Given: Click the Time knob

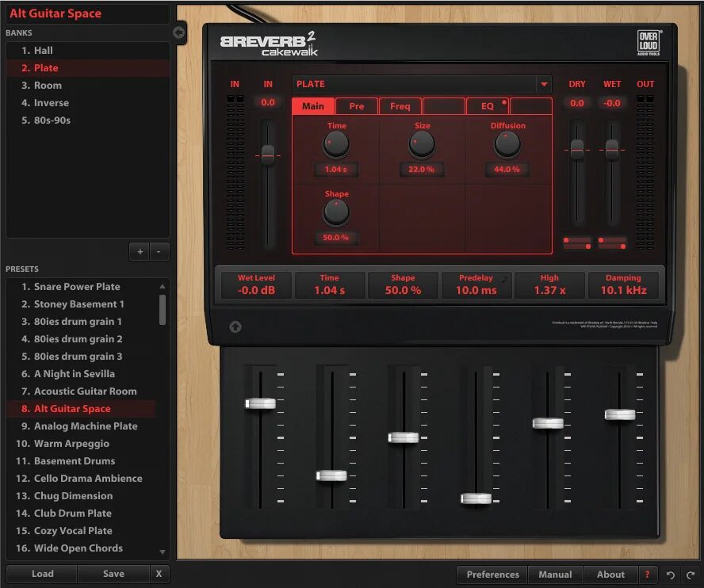Looking at the screenshot, I should coord(336,144).
